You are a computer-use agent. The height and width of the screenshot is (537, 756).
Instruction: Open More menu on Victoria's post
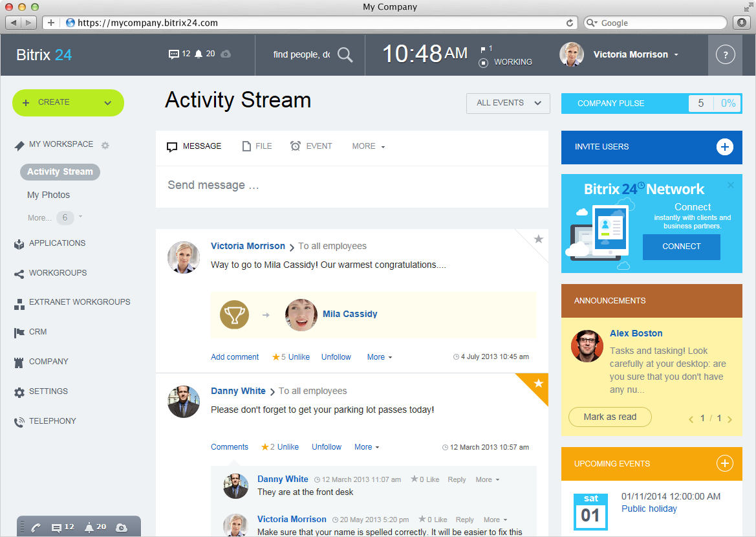[x=380, y=357]
